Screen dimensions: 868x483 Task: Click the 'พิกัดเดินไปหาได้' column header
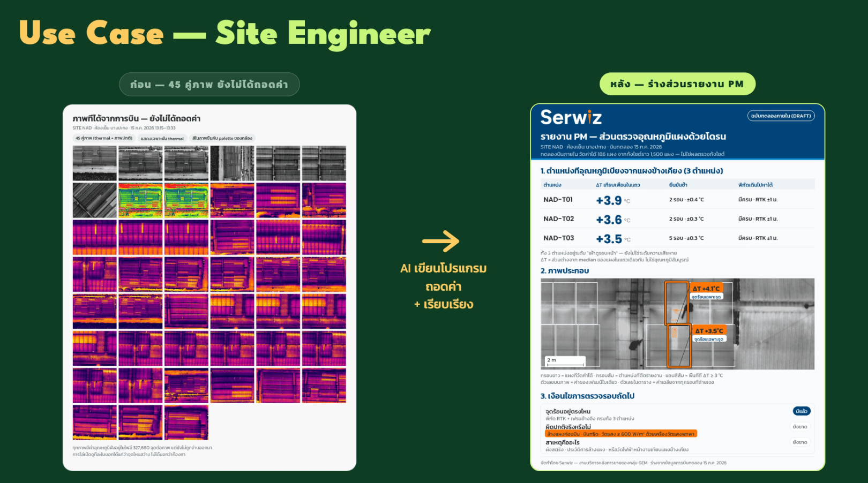tap(755, 185)
